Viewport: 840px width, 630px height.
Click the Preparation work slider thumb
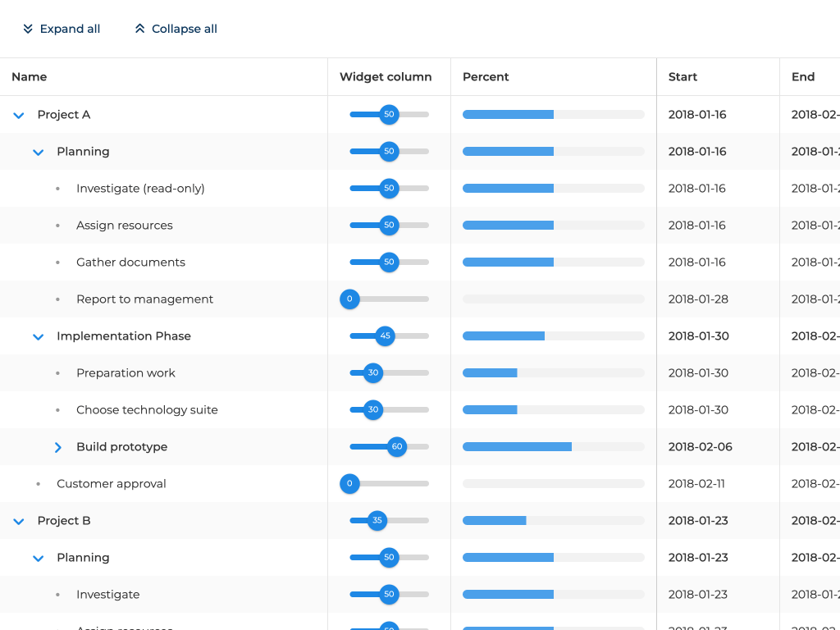[373, 373]
